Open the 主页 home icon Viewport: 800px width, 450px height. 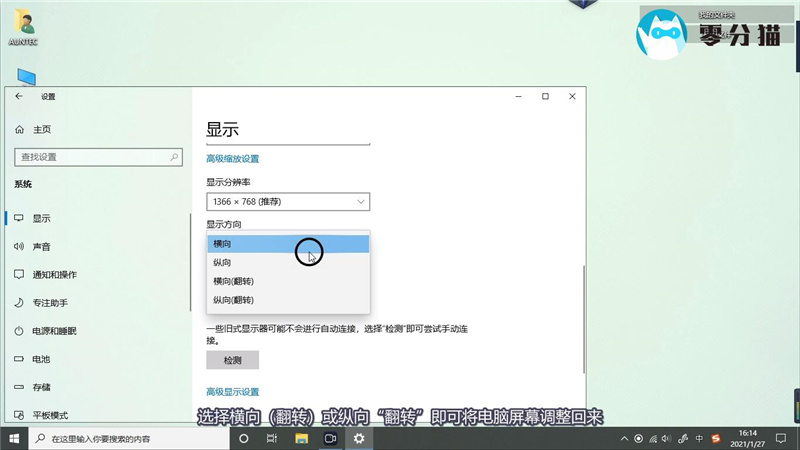[x=19, y=130]
